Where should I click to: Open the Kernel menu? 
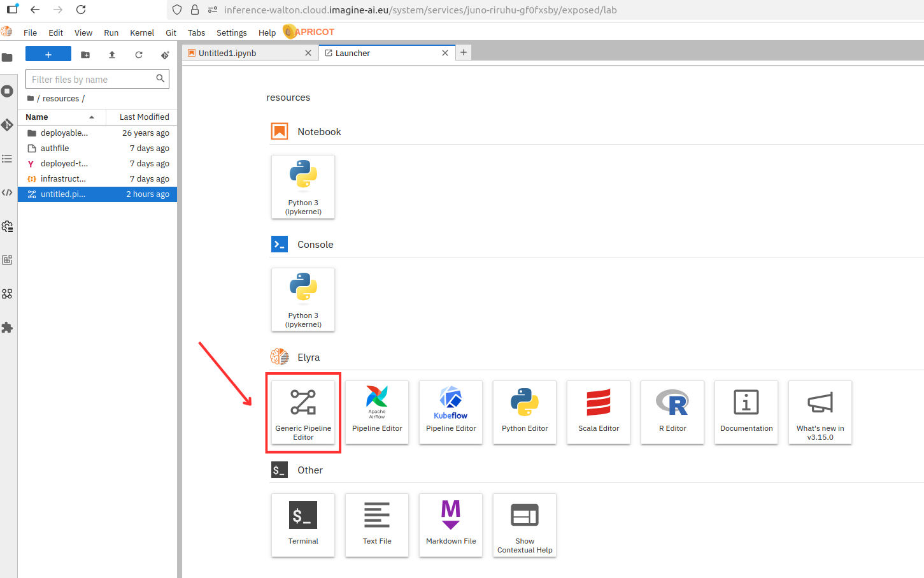pos(141,33)
